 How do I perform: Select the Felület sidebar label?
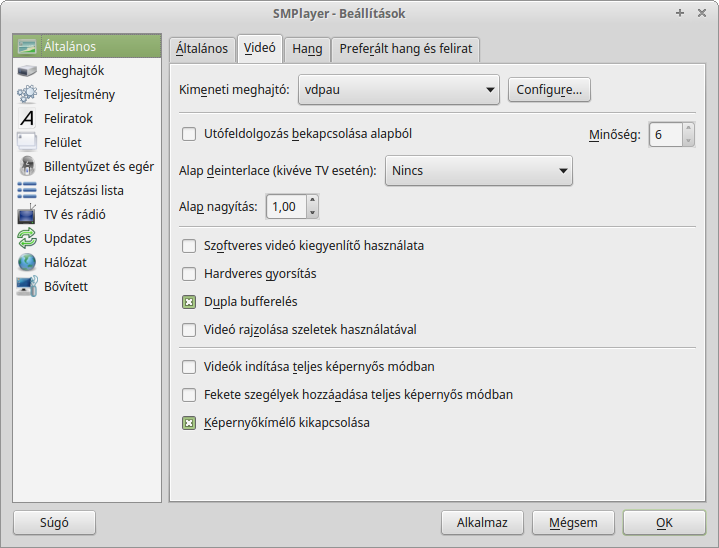pyautogui.click(x=63, y=142)
